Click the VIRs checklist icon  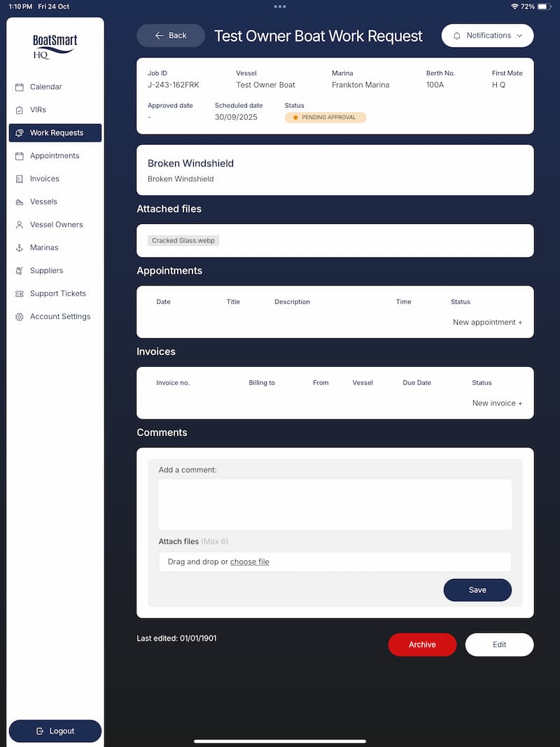pyautogui.click(x=20, y=110)
